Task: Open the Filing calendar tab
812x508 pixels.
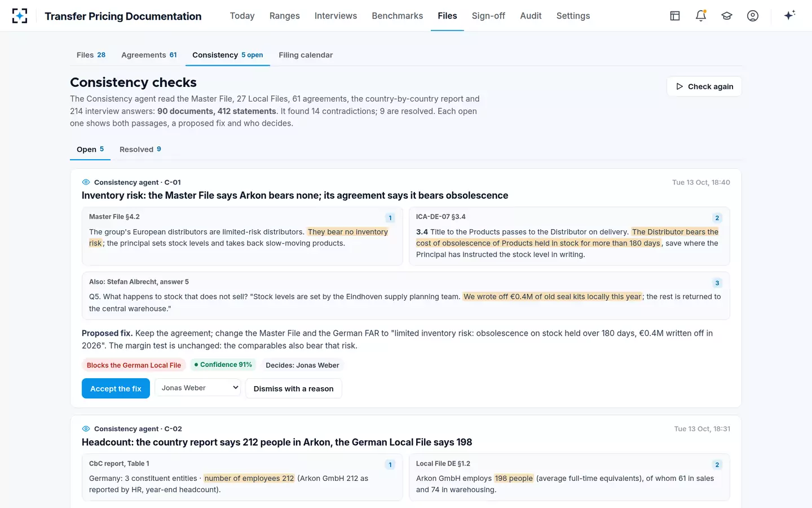Action: [306, 55]
